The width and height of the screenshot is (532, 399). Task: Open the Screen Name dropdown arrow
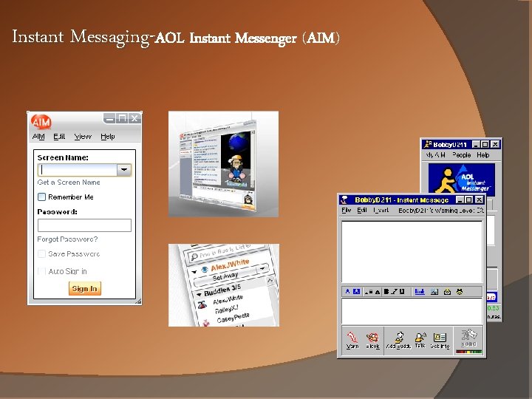click(124, 170)
